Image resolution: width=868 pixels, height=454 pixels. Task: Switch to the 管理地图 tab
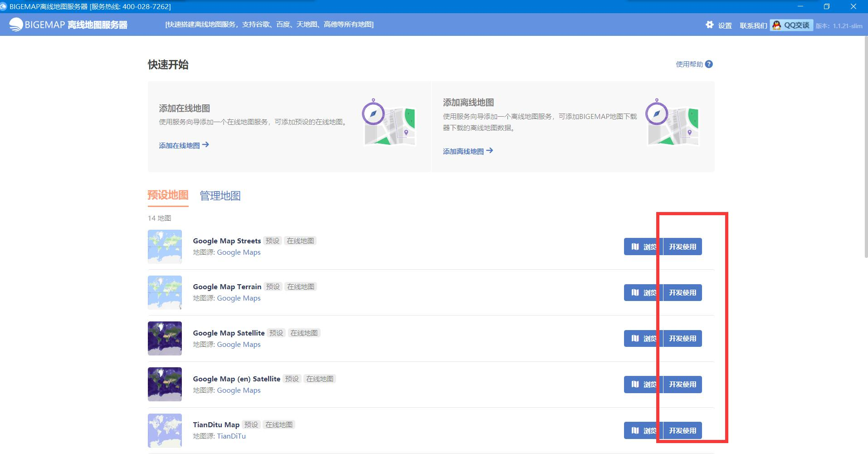219,196
